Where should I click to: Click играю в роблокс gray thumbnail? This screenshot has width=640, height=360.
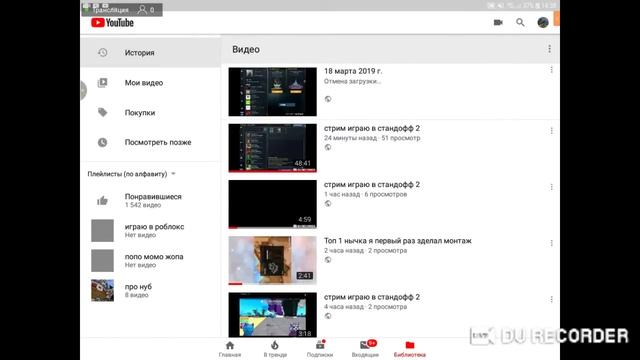click(x=102, y=231)
